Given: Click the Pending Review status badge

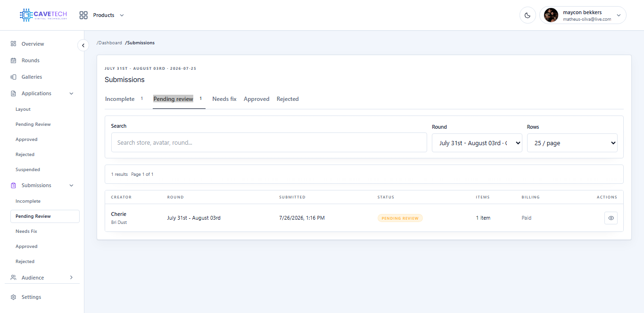Looking at the screenshot, I should (x=400, y=218).
